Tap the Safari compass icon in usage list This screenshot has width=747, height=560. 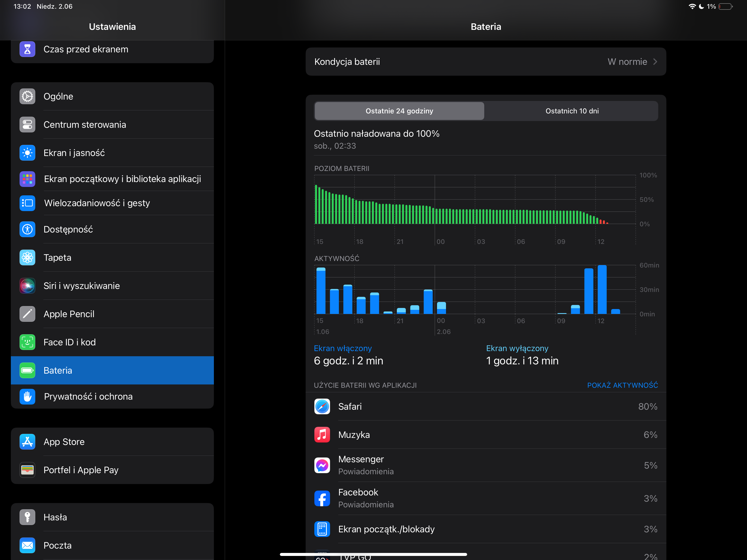coord(322,406)
